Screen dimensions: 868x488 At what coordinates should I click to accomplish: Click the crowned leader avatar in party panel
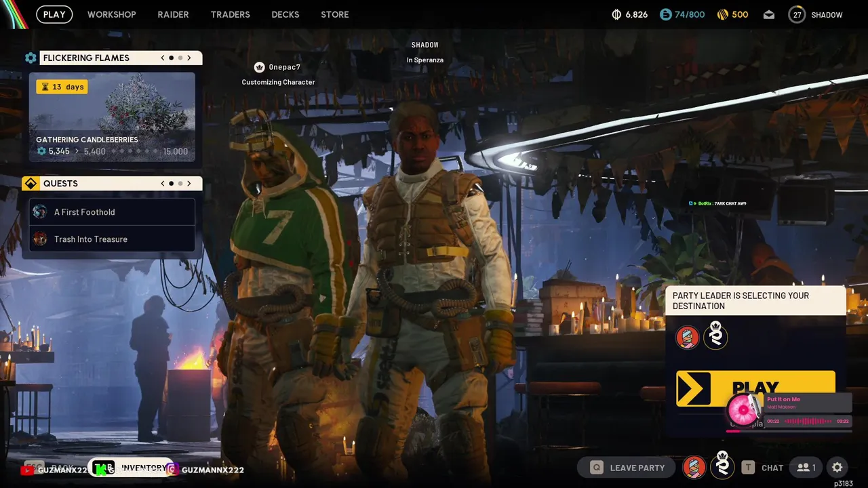[x=715, y=335]
